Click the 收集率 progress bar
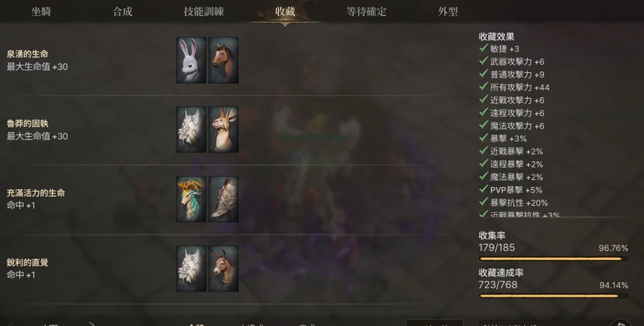The image size is (644, 326). (553, 259)
